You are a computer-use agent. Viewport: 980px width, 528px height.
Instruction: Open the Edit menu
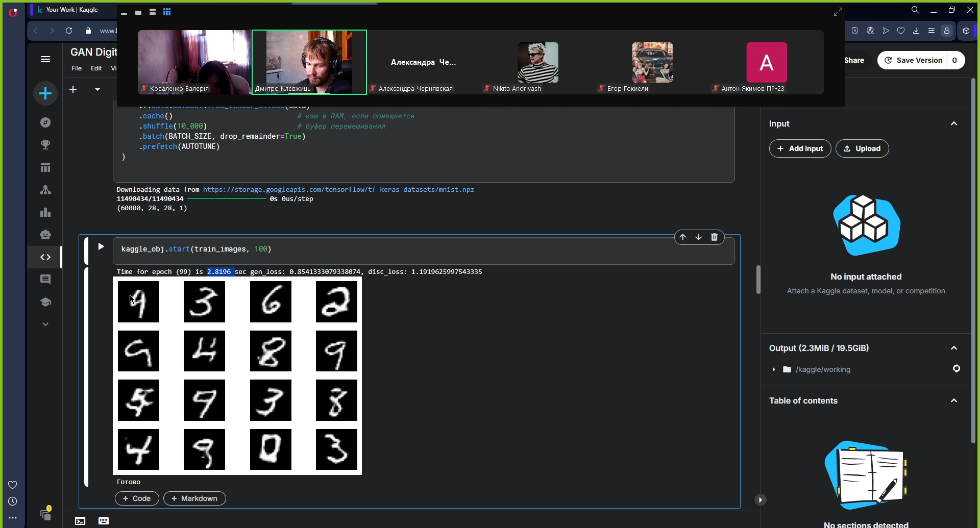pos(96,68)
